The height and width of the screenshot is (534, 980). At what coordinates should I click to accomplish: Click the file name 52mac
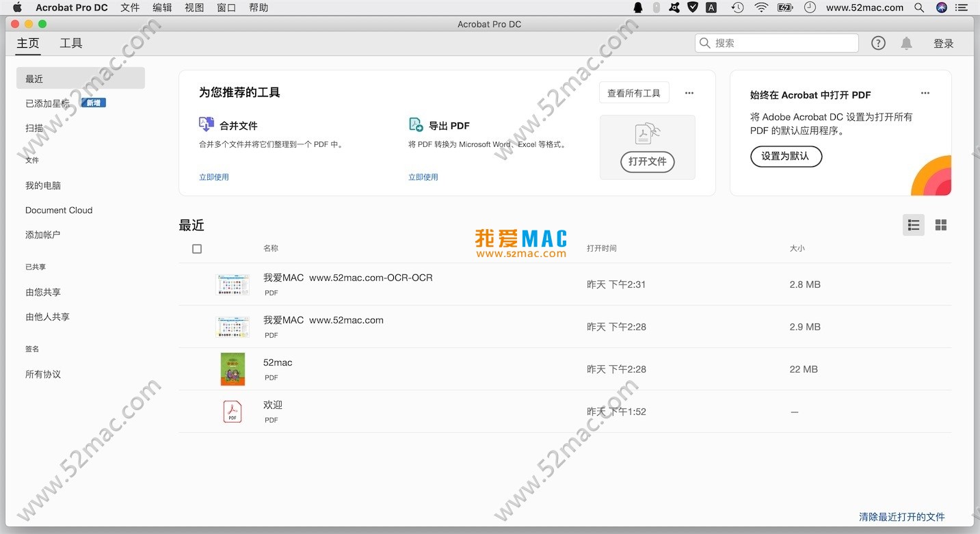(278, 362)
